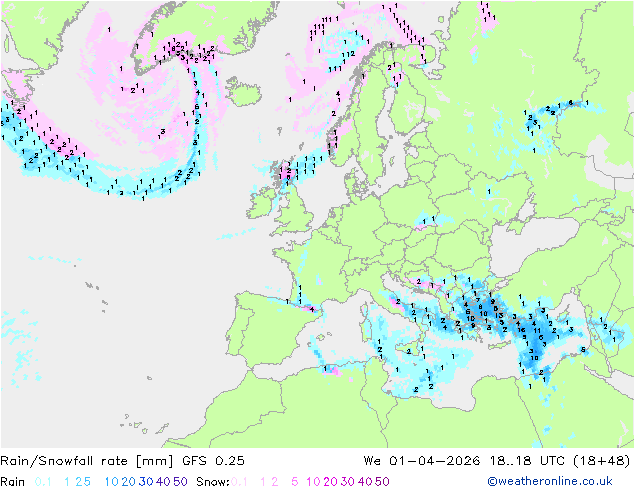The width and height of the screenshot is (634, 490).
Task: Select the Rain 20 legend color
Action: point(128,482)
